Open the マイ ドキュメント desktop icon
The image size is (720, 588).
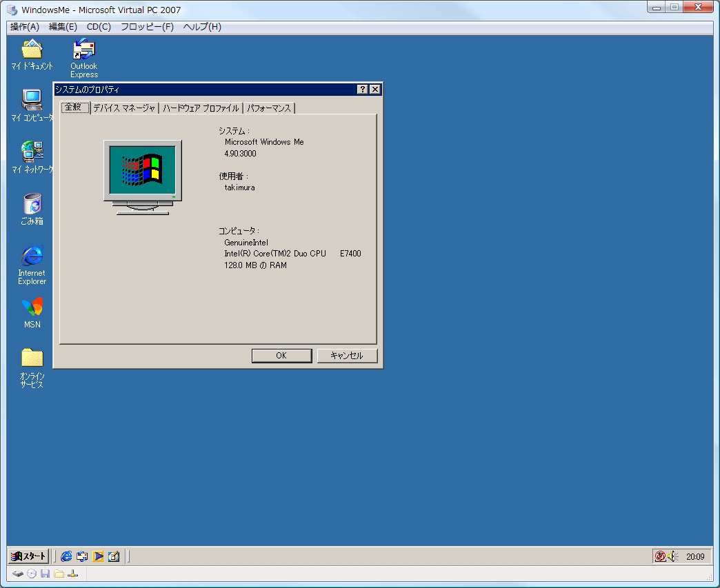32,54
